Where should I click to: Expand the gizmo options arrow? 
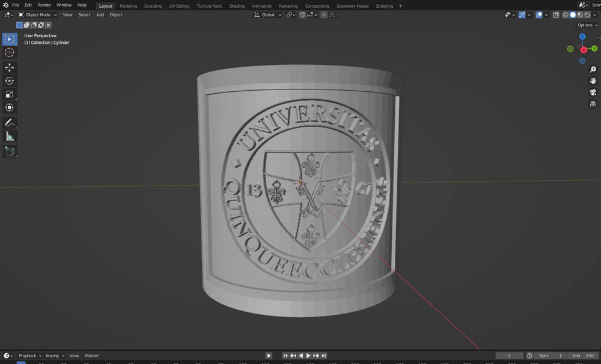tap(529, 15)
